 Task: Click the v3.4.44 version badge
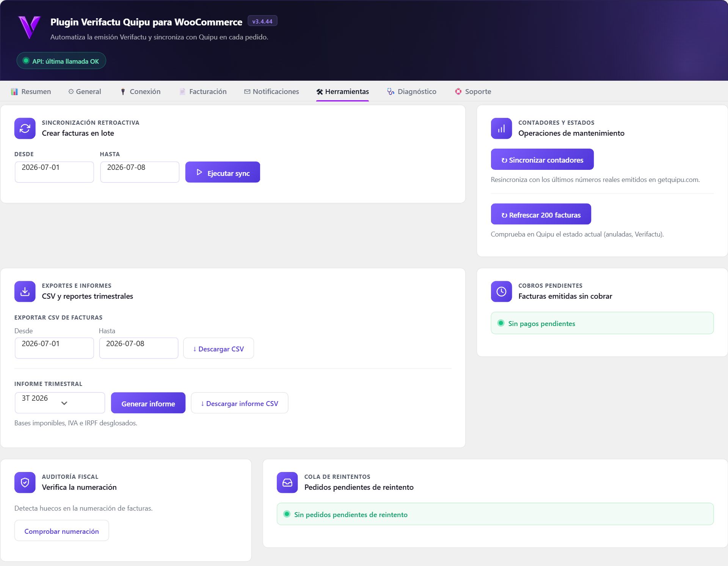tap(262, 21)
